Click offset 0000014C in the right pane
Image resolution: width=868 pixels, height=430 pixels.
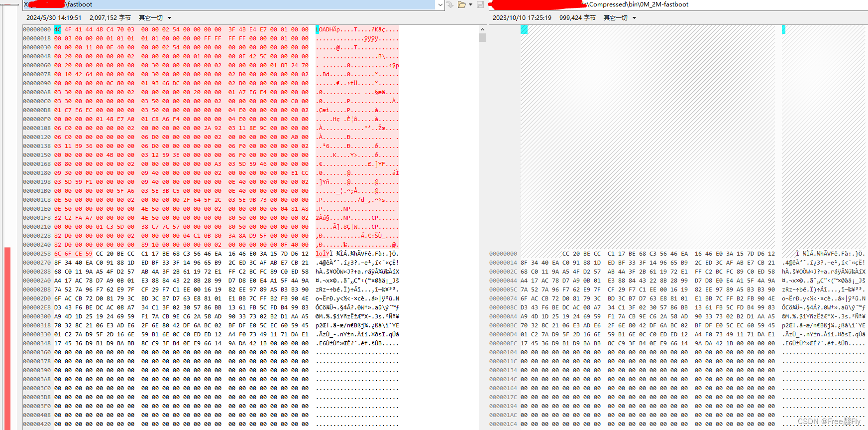[x=503, y=380]
